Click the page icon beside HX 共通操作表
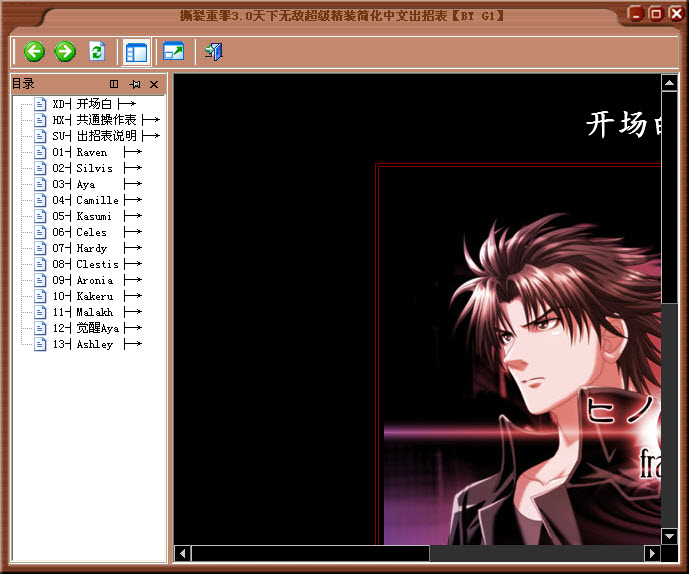 (40, 120)
